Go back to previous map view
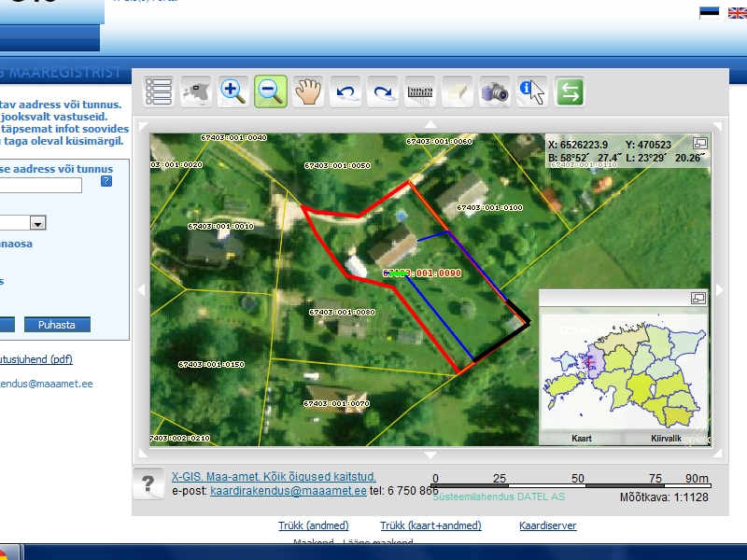The image size is (747, 560). (x=346, y=91)
